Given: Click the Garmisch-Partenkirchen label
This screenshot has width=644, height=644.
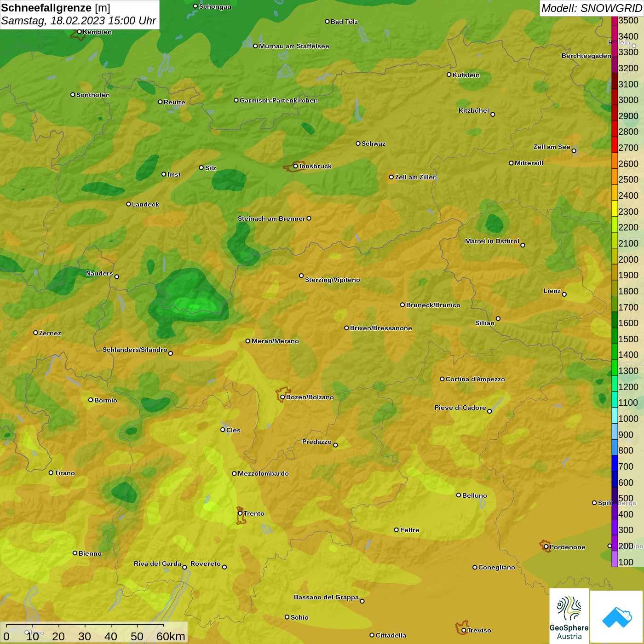Looking at the screenshot, I should click(279, 100).
